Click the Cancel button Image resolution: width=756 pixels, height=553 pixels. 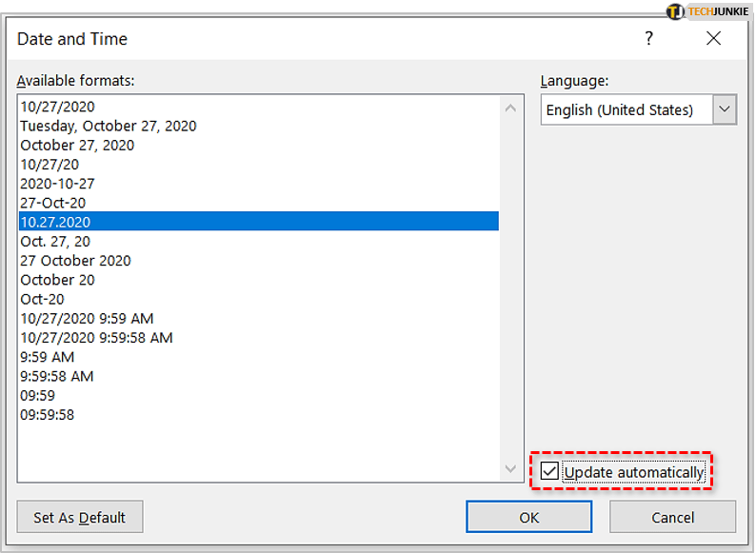tap(672, 517)
